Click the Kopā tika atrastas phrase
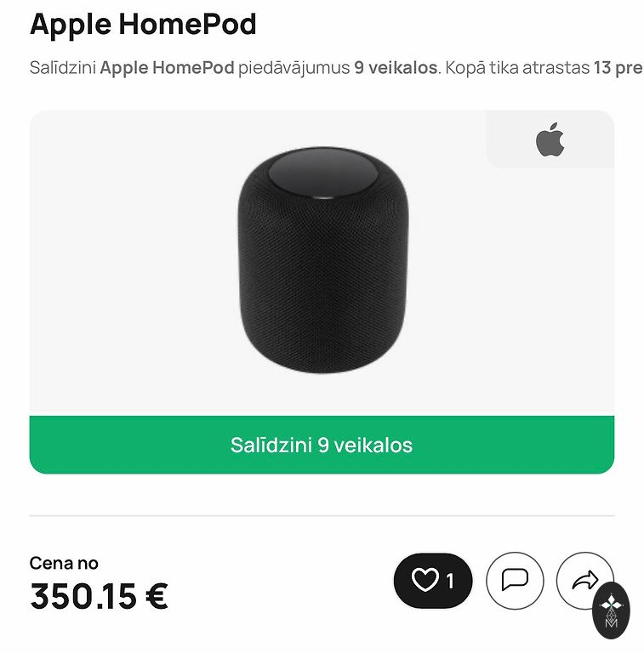Viewport: 644px width, 653px height. pos(517,68)
